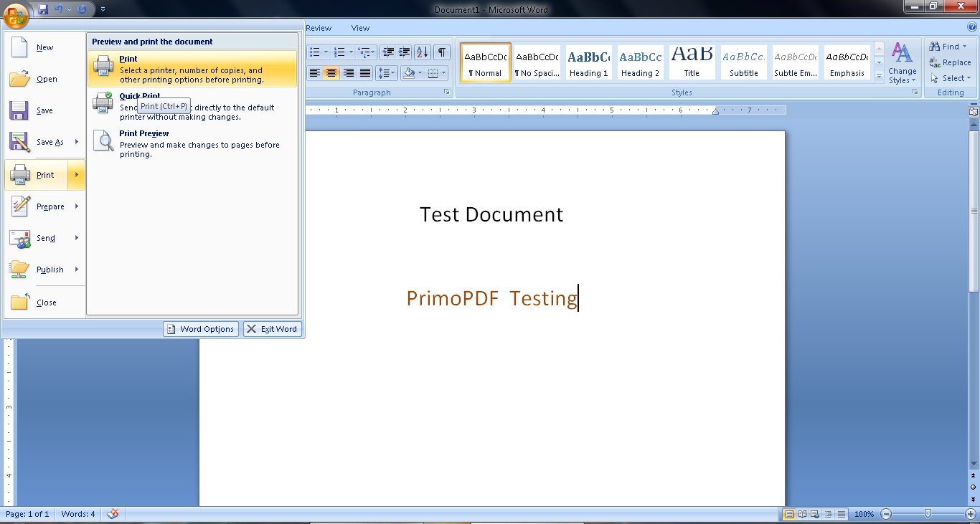Screen dimensions: 980x524
Task: Toggle Align Text Right
Action: (x=349, y=73)
